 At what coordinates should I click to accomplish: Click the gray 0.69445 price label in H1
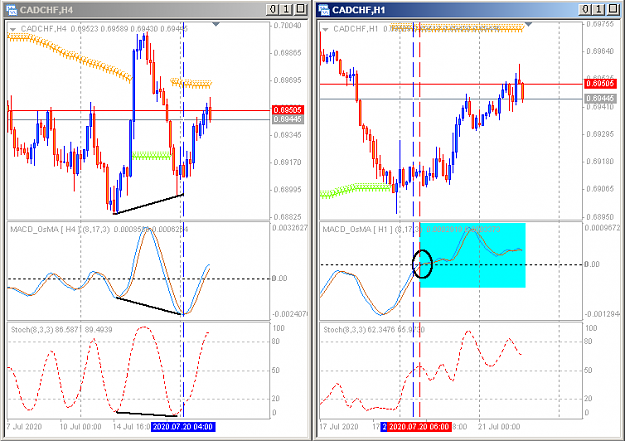pos(600,98)
